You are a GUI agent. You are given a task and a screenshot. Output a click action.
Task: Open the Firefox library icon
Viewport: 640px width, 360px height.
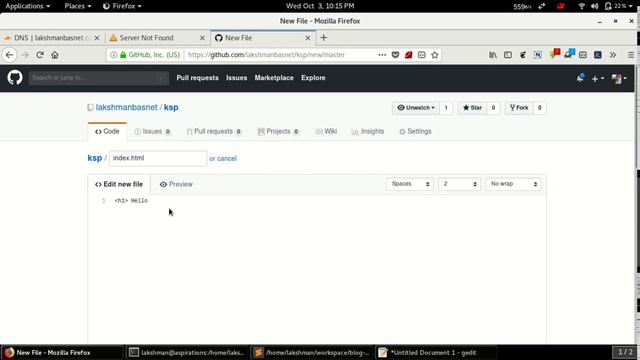pyautogui.click(x=493, y=55)
